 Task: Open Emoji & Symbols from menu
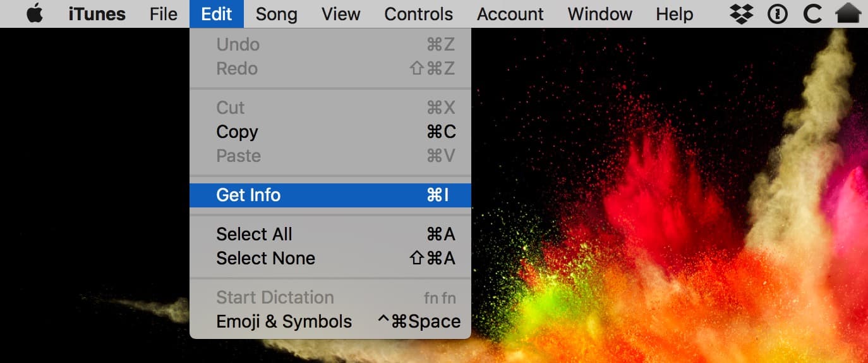click(284, 321)
